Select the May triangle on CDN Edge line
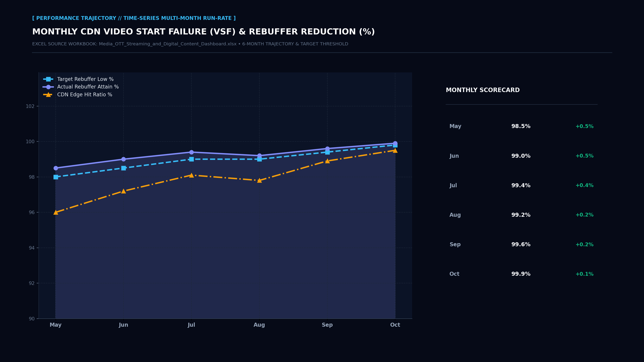 tap(56, 212)
